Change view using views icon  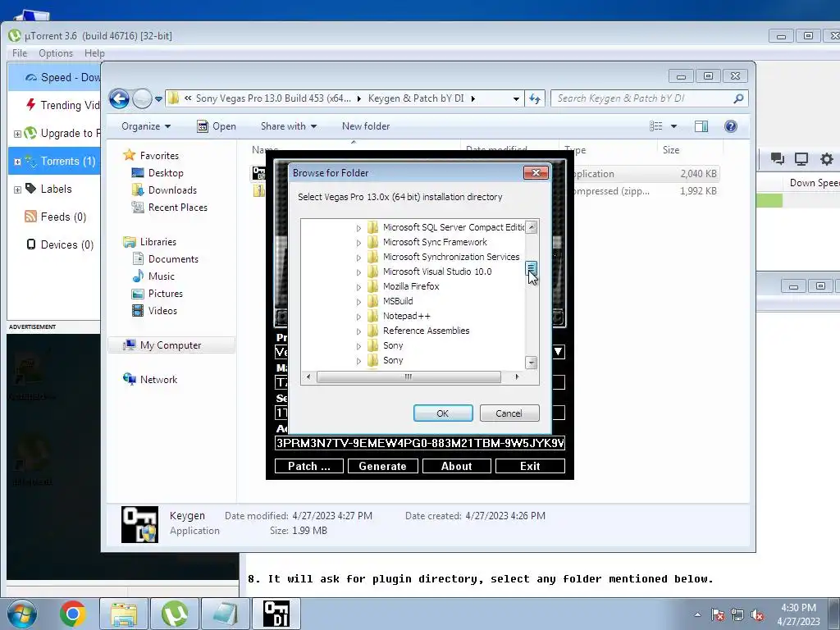coord(655,126)
